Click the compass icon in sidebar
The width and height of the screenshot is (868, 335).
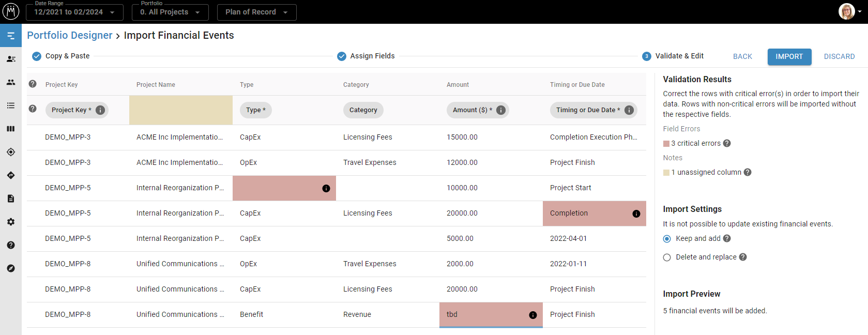pyautogui.click(x=11, y=268)
